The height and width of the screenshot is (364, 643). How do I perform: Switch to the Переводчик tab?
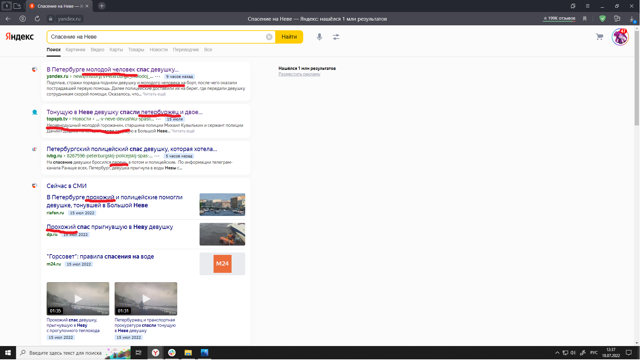coord(186,50)
